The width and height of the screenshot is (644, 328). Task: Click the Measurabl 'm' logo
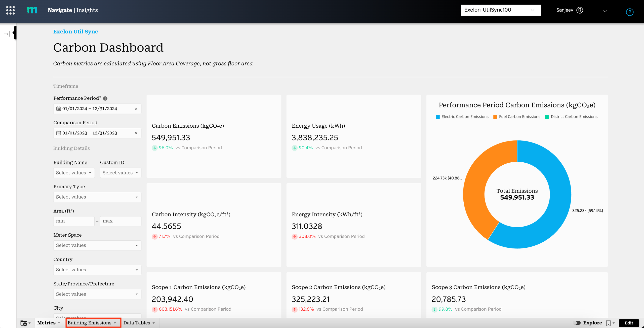tap(32, 10)
